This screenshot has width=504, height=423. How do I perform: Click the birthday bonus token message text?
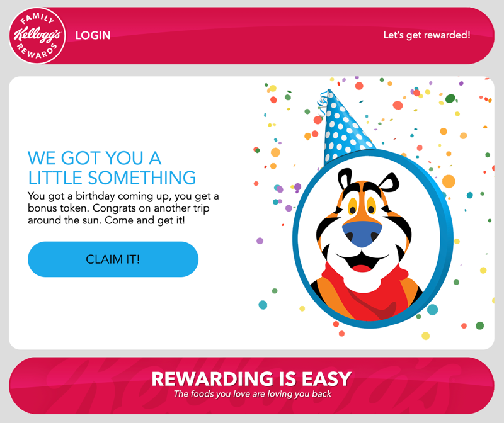[x=123, y=208]
